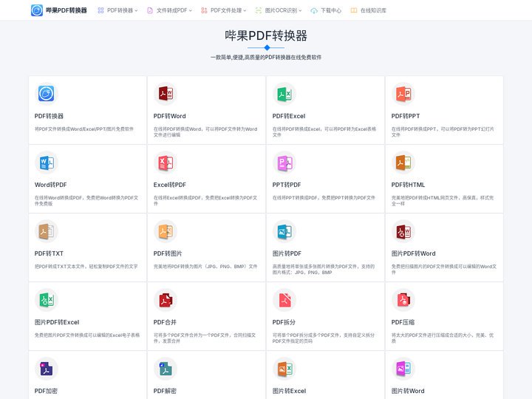Viewport: 532px width, 399px height.
Task: Click the PDF转HTML card icon
Action: (x=403, y=163)
